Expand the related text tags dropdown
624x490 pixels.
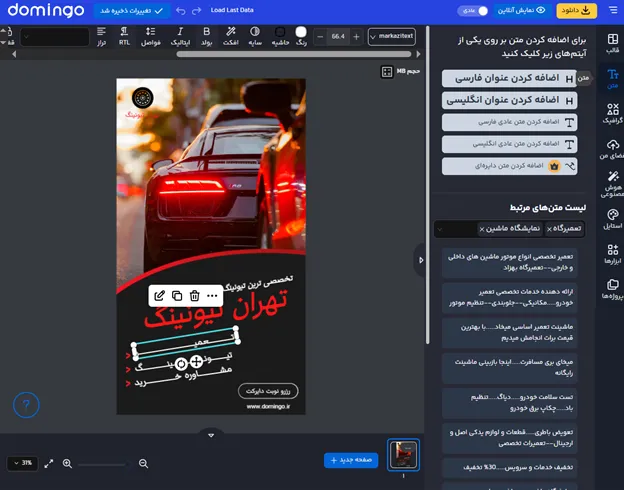click(x=440, y=229)
